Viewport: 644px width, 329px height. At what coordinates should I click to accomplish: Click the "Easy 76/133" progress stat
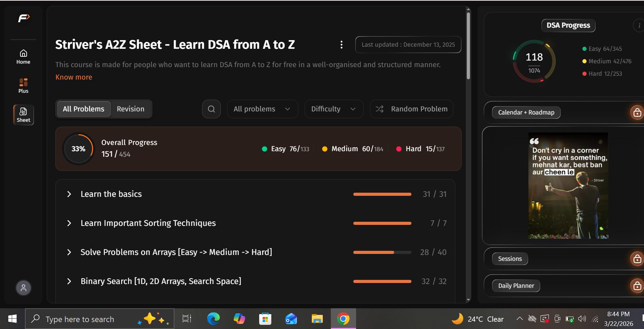(285, 149)
